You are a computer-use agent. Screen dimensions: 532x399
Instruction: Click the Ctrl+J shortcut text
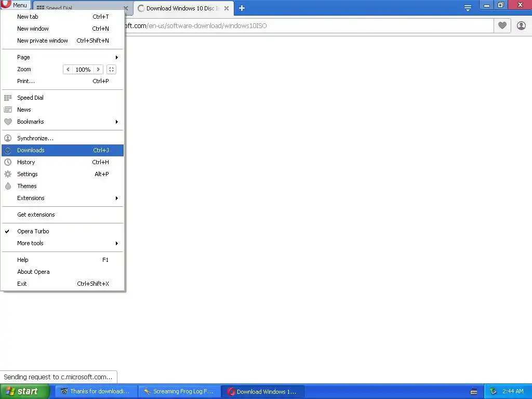[101, 150]
